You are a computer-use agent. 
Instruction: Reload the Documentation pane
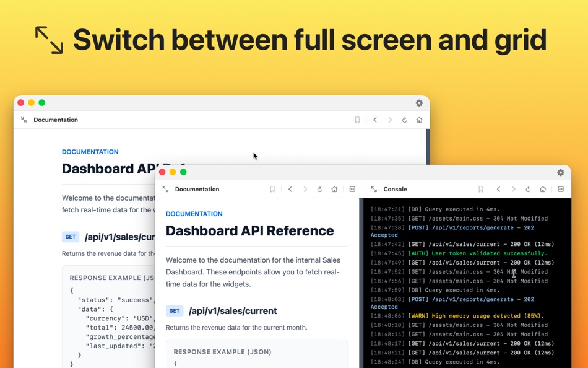tap(319, 189)
